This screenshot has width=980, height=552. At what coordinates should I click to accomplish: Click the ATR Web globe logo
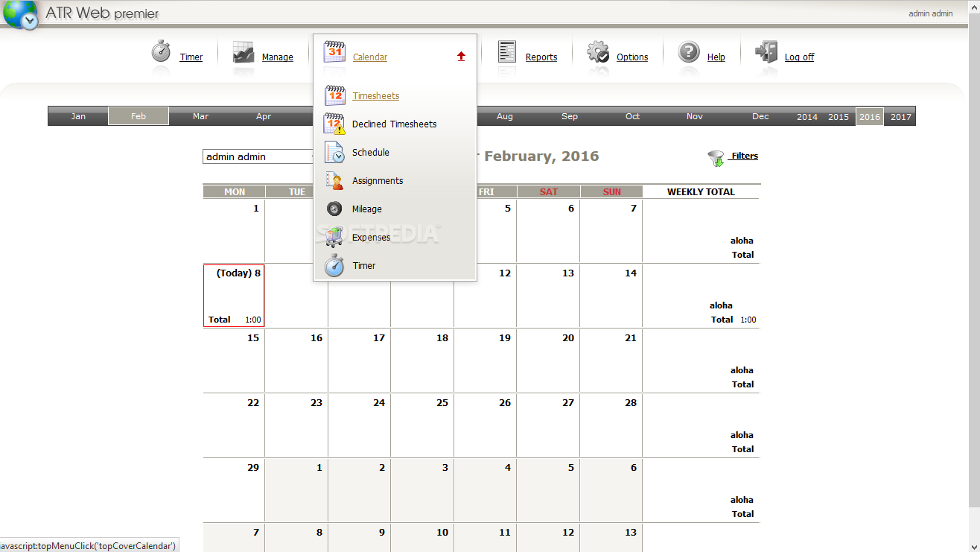21,15
